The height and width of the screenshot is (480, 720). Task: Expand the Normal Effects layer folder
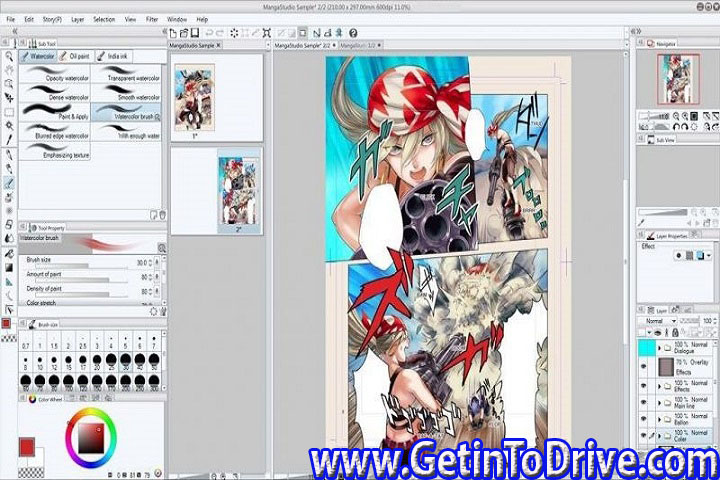point(660,386)
